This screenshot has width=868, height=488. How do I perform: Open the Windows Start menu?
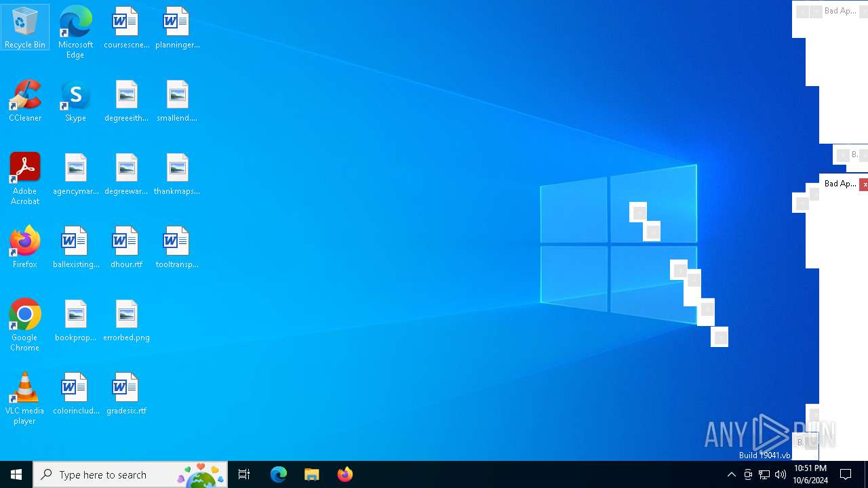click(x=16, y=474)
